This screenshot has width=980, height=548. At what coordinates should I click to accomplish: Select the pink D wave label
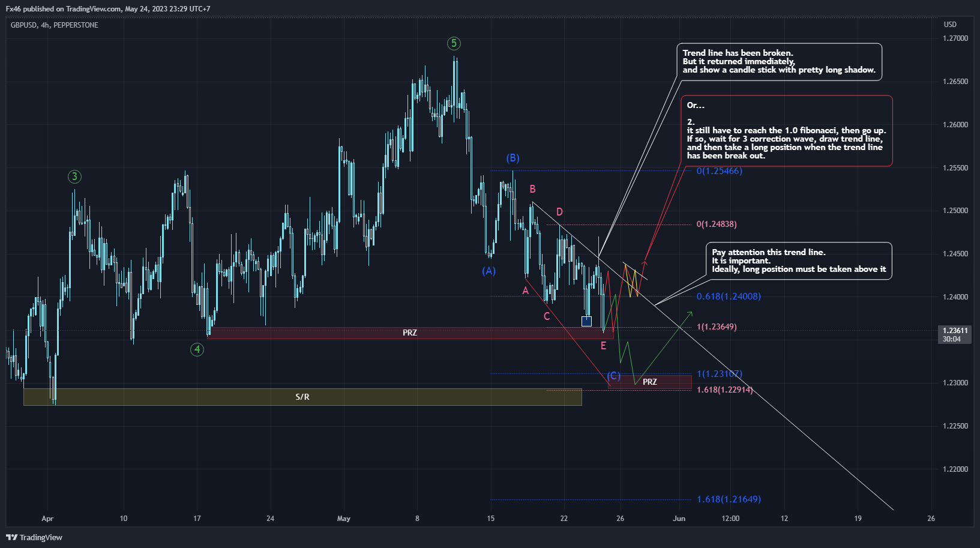pyautogui.click(x=559, y=212)
